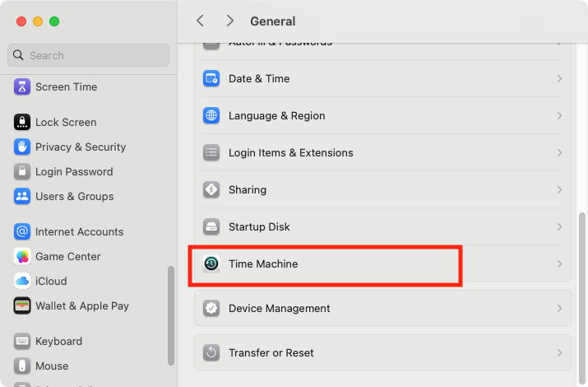This screenshot has height=387, width=588.
Task: Click the Sharing icon
Action: point(211,189)
